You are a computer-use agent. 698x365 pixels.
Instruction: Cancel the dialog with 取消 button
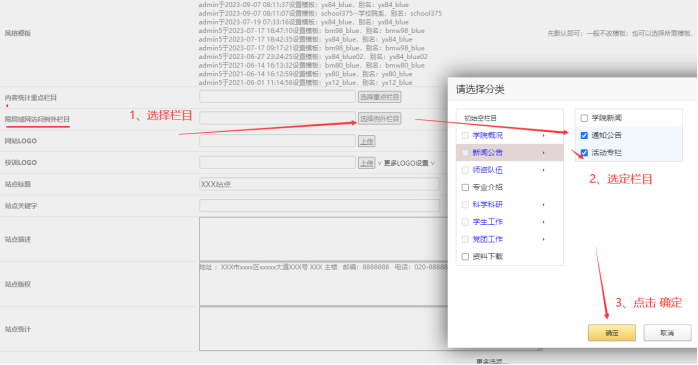(x=667, y=333)
